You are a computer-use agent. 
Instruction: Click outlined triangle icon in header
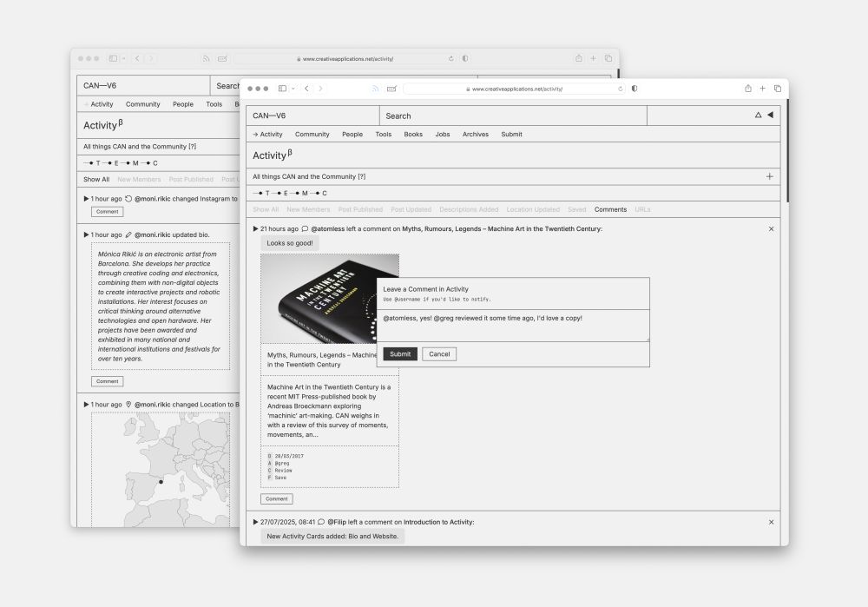[758, 115]
